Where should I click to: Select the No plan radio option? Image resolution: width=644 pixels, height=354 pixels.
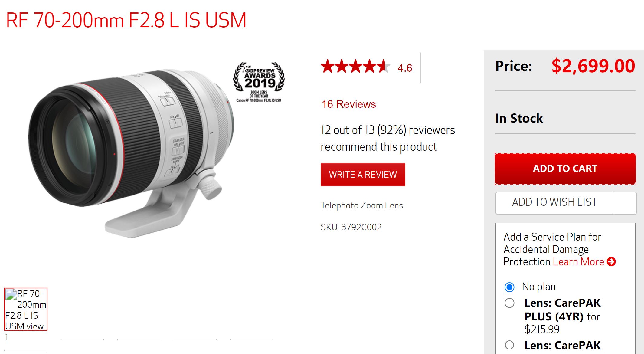click(x=509, y=287)
